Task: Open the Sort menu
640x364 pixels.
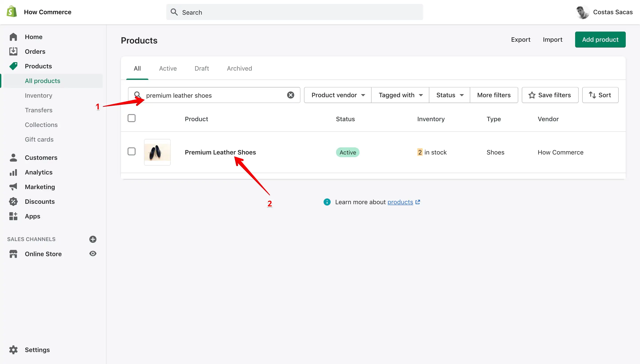Action: pyautogui.click(x=600, y=95)
